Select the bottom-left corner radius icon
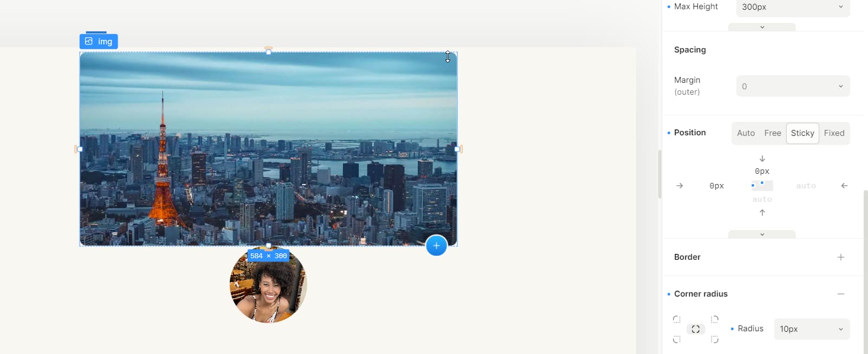 click(677, 339)
